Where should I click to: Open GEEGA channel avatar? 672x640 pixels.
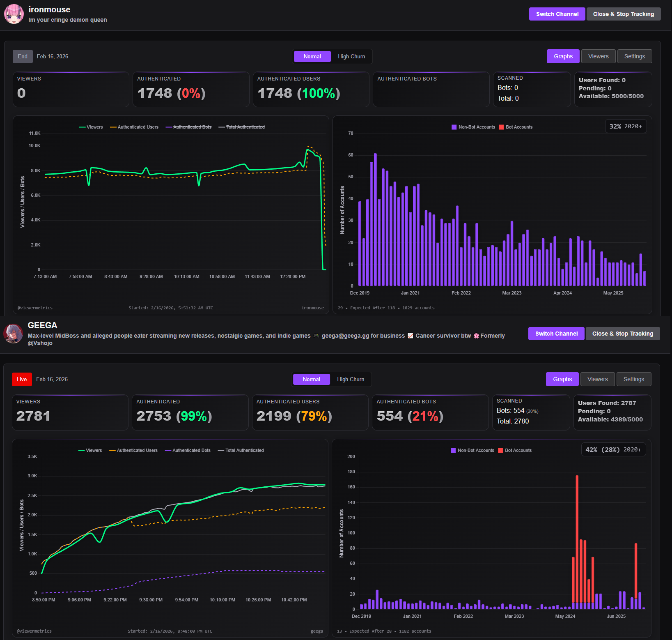[13, 333]
